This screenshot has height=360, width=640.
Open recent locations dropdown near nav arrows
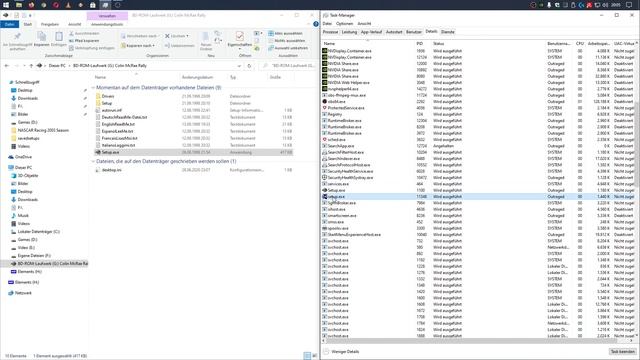tap(24, 66)
